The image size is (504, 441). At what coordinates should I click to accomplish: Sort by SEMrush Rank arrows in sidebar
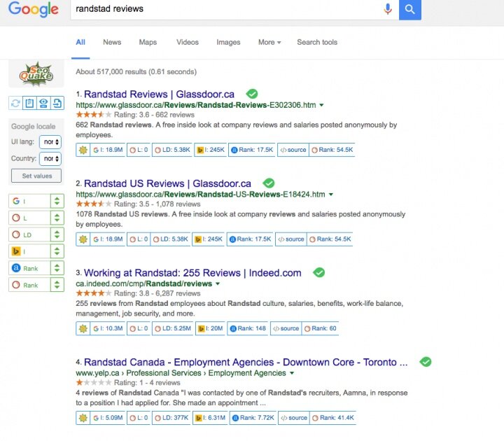[x=57, y=285]
